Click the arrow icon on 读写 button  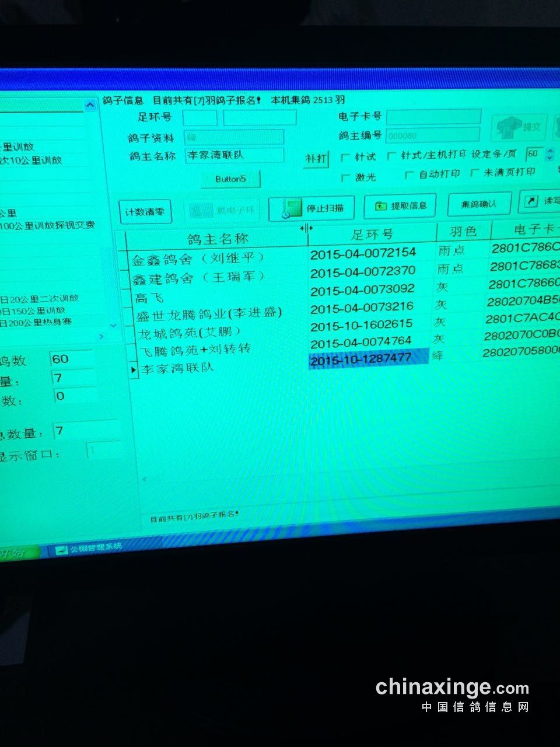[x=531, y=201]
